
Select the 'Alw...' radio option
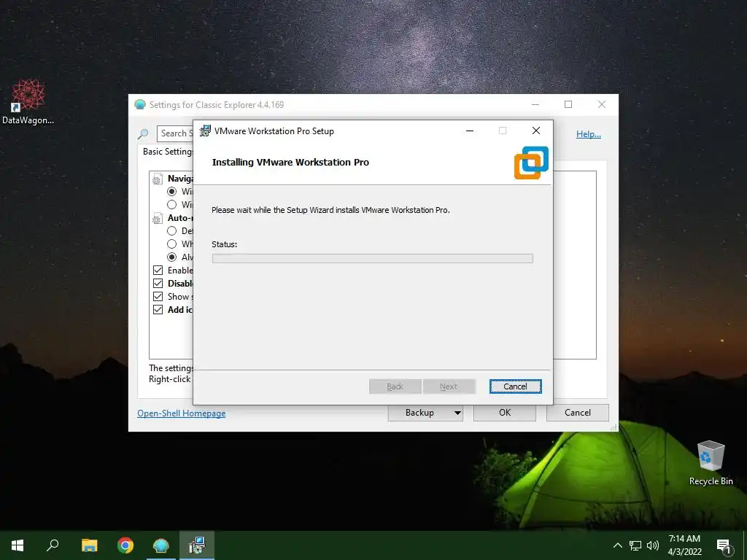pyautogui.click(x=172, y=257)
